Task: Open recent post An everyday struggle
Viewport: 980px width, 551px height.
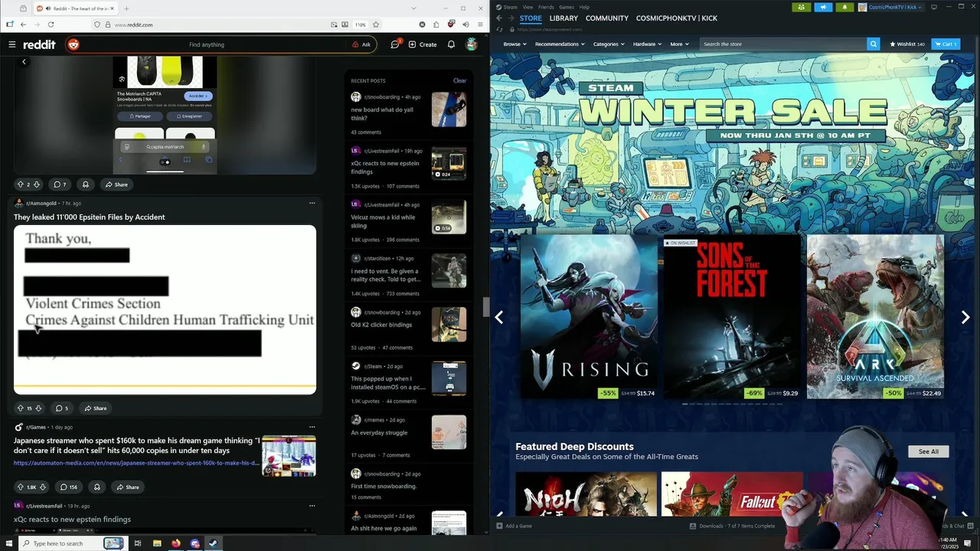Action: tap(379, 432)
